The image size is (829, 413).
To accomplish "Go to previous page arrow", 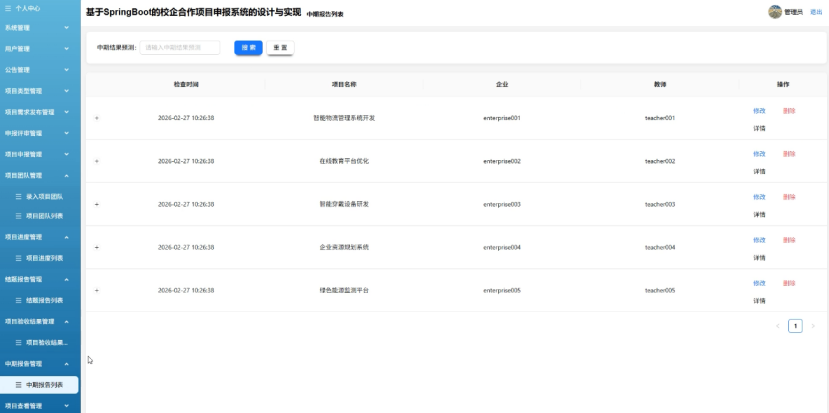I will pos(778,326).
